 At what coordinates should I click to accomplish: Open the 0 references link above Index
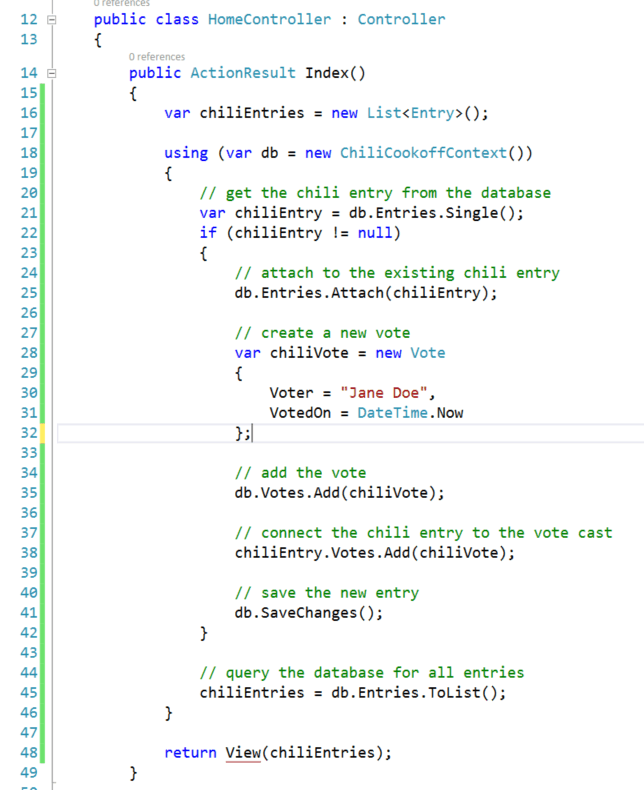[157, 57]
